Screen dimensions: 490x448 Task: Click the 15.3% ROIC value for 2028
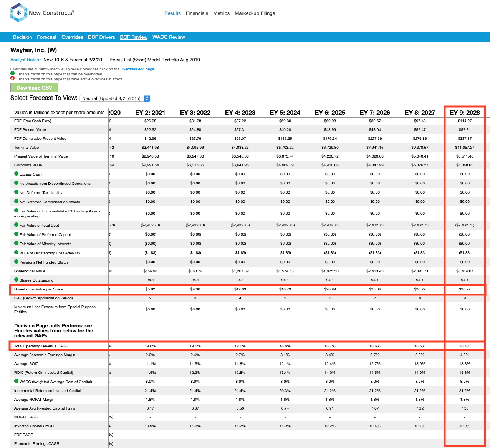465,373
